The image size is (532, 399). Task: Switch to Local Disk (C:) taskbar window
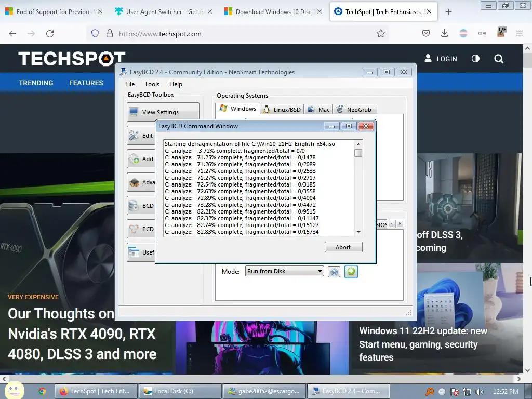[180, 391]
